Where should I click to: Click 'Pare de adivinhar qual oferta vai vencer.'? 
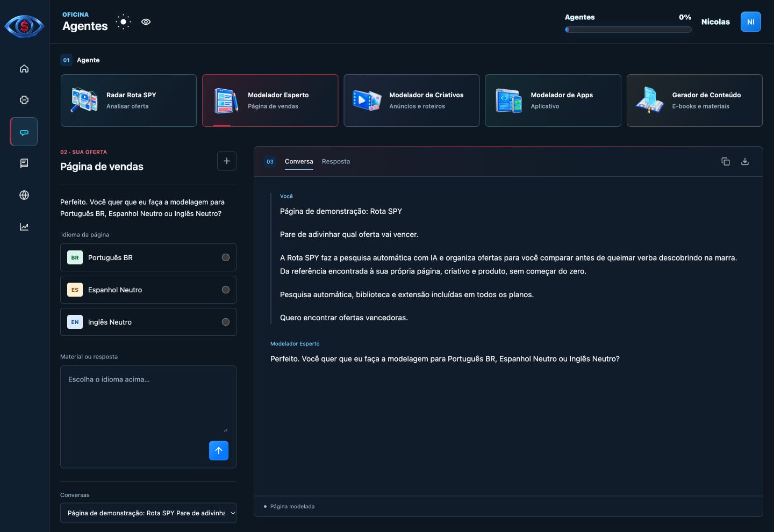(349, 234)
